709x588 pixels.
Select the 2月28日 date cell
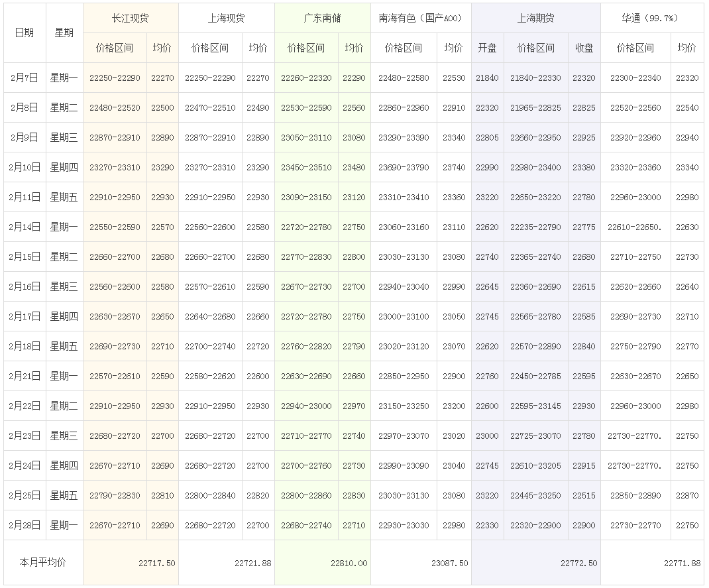point(25,526)
